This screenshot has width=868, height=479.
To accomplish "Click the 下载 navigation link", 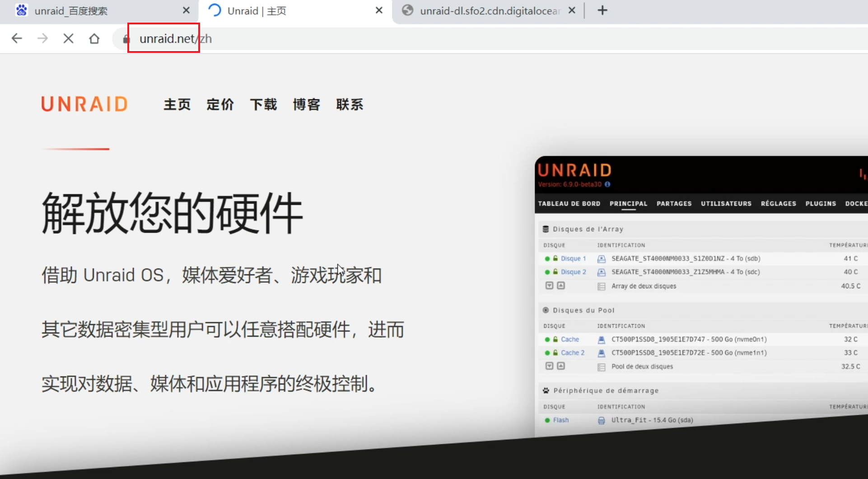I will tap(264, 104).
